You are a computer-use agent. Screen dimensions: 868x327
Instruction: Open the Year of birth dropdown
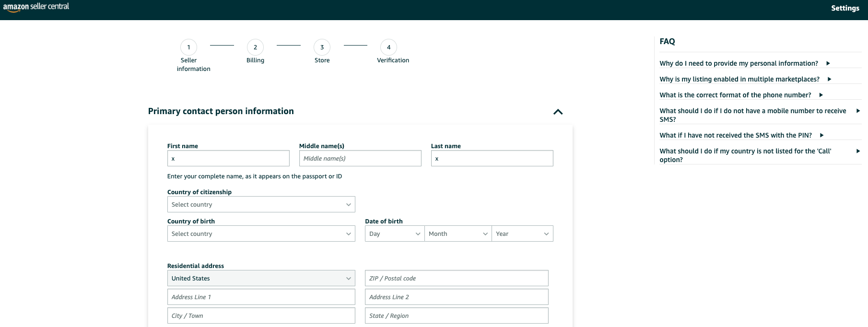(522, 234)
